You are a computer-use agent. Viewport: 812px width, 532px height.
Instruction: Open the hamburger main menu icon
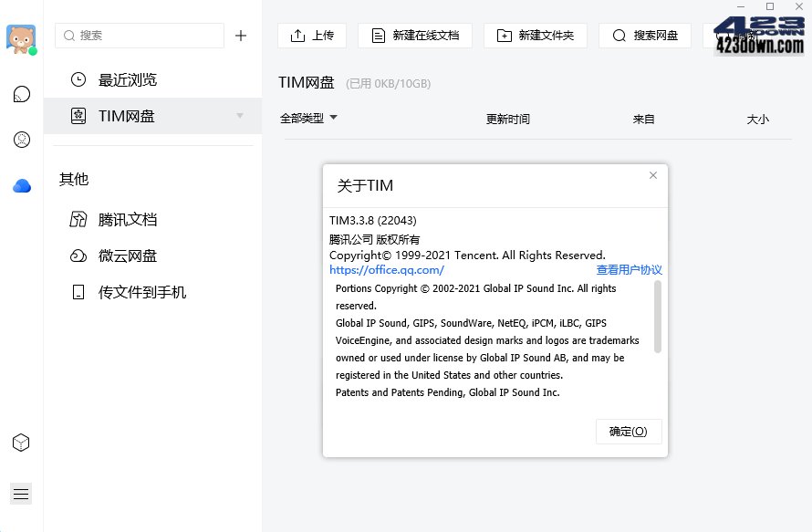[21, 493]
